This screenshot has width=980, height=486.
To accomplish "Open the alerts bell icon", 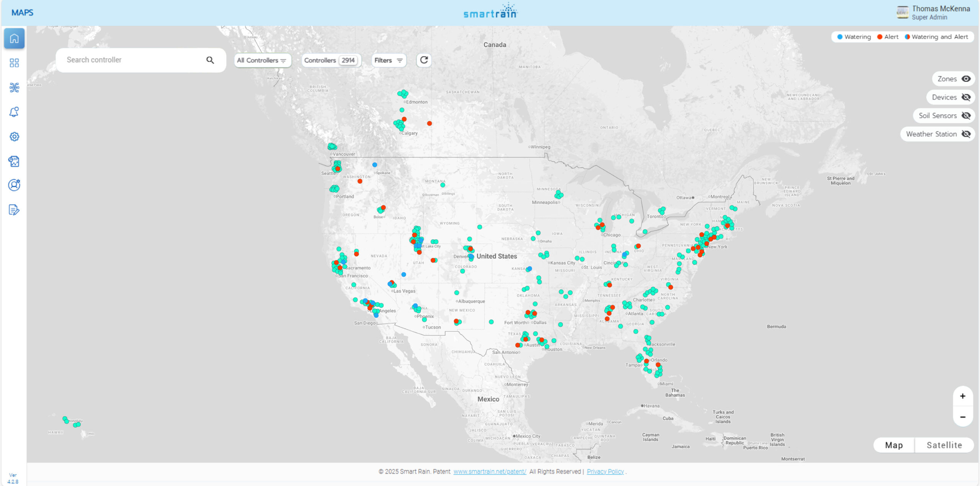I will (14, 112).
